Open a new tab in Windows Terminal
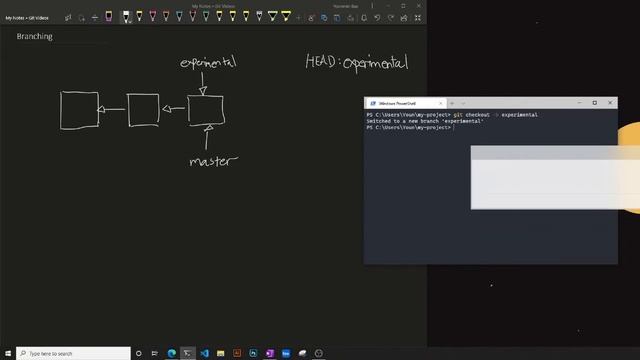This screenshot has height=360, width=640. click(452, 103)
